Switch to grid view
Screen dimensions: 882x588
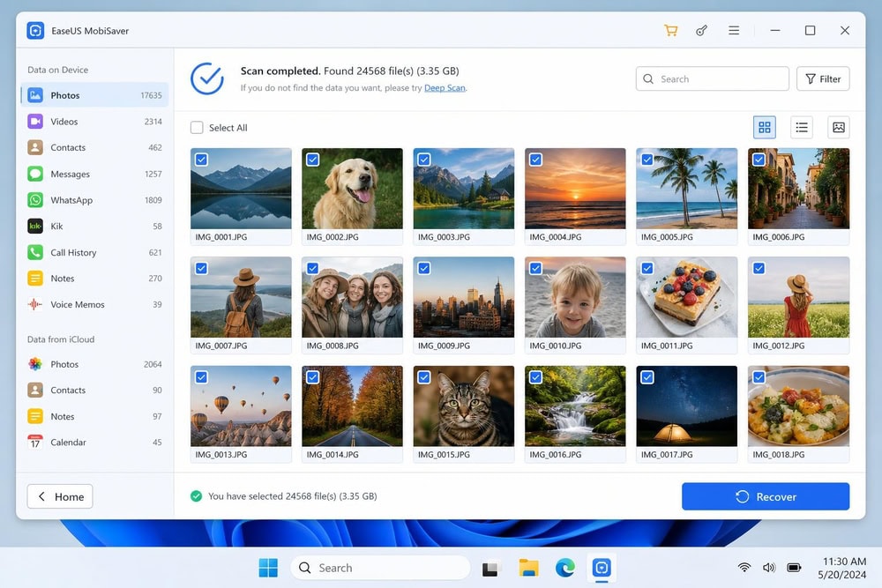[765, 128]
